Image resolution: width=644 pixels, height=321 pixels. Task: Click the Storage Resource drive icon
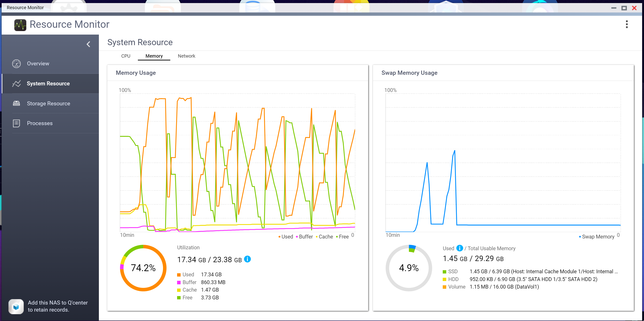coord(16,103)
